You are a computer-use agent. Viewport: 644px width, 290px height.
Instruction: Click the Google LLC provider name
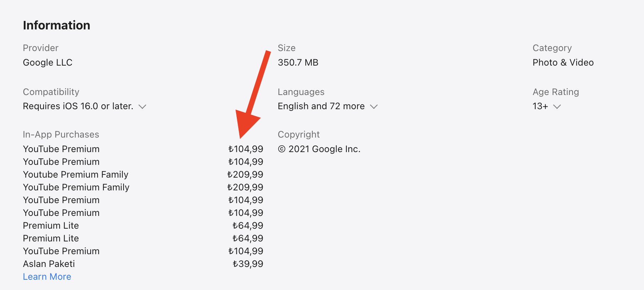point(48,62)
